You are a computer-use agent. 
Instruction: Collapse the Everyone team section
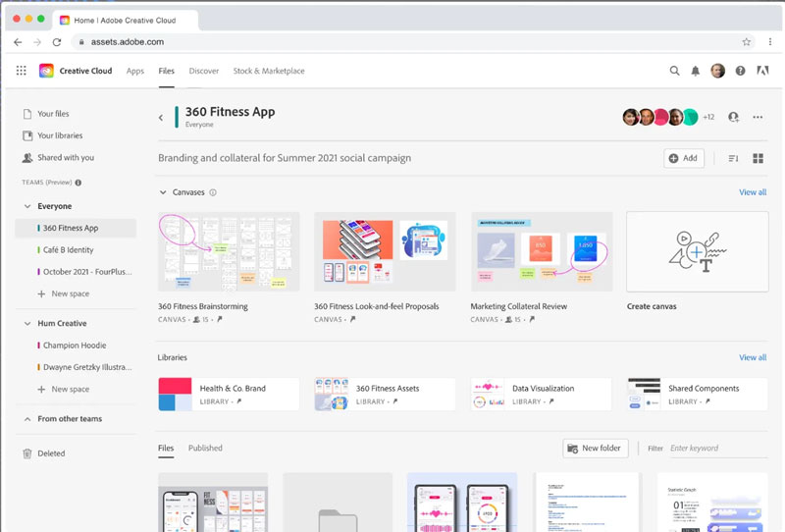coord(27,206)
